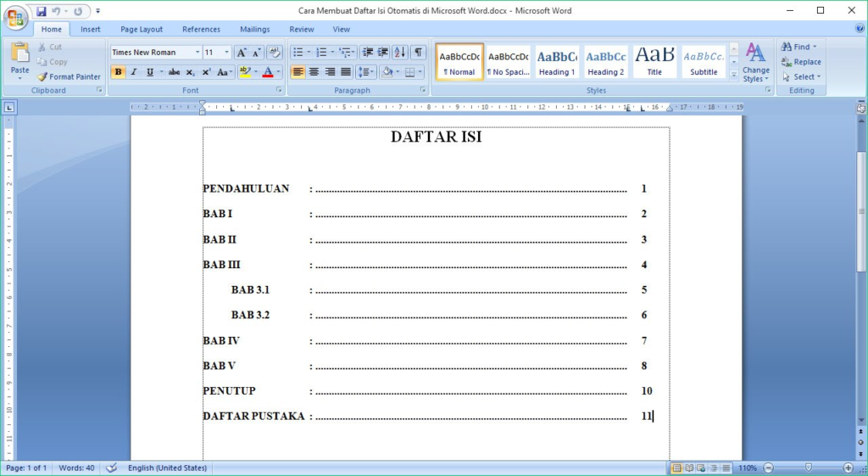868x476 pixels.
Task: Click the Strikethrough icon
Action: tap(174, 72)
